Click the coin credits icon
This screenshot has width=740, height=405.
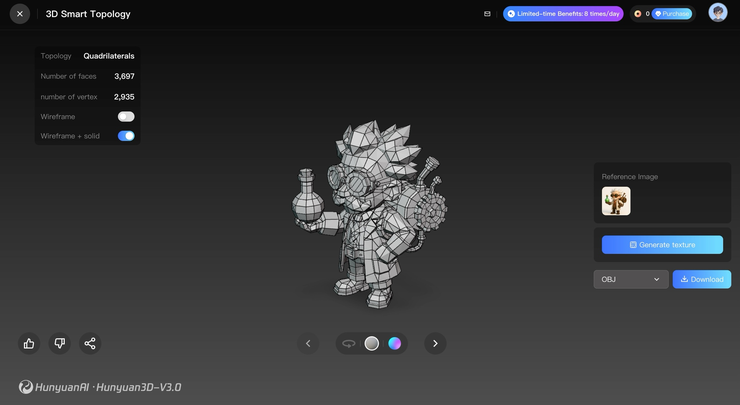pos(637,14)
